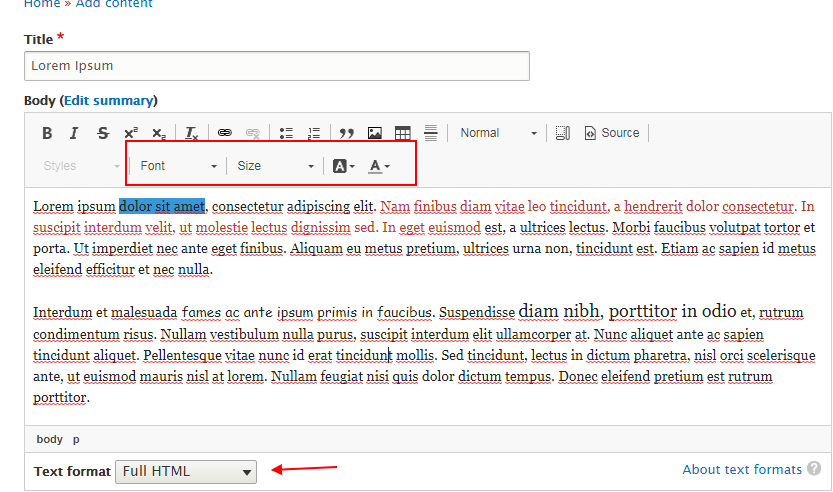
Task: Insert a hyperlink with Link icon
Action: click(225, 133)
